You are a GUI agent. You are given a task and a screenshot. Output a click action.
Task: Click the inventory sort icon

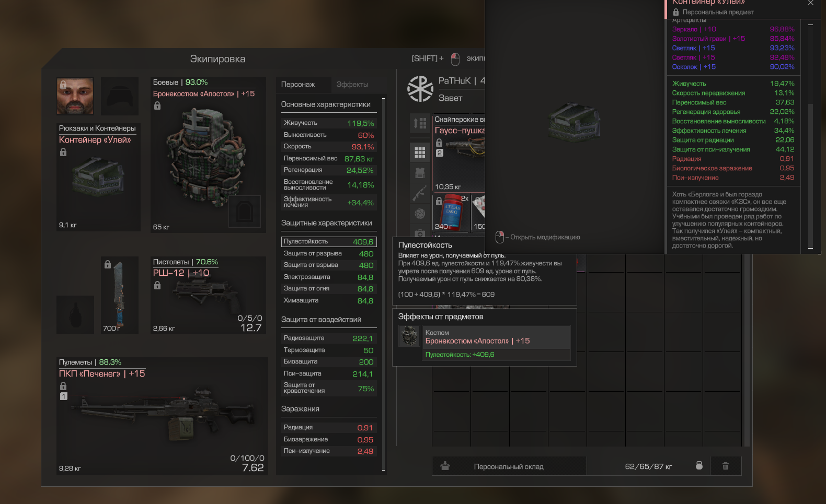420,123
